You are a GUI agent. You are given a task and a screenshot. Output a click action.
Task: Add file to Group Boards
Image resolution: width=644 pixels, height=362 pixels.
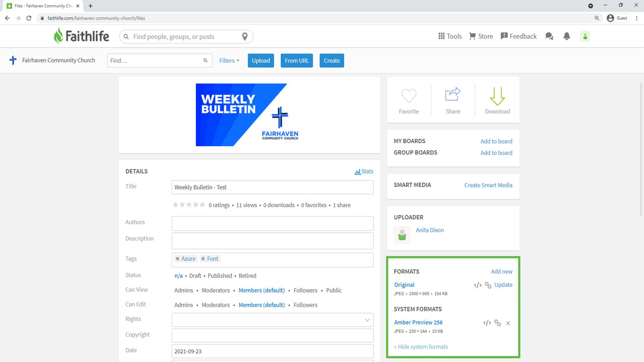496,153
